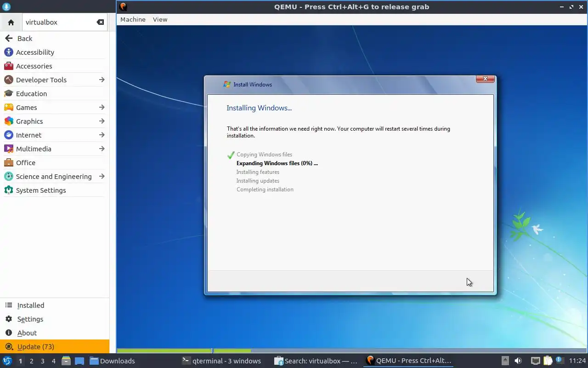Expand the Games subcategories arrow

[102, 108]
